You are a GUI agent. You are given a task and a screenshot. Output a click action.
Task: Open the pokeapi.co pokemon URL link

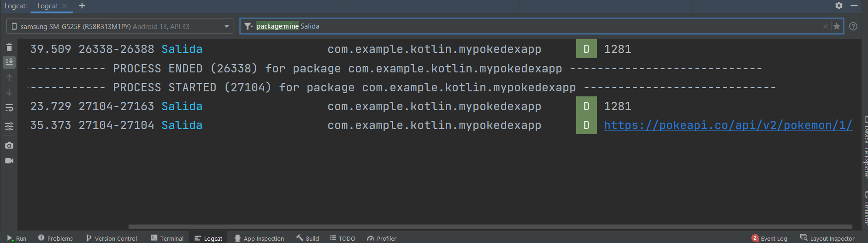(x=727, y=125)
